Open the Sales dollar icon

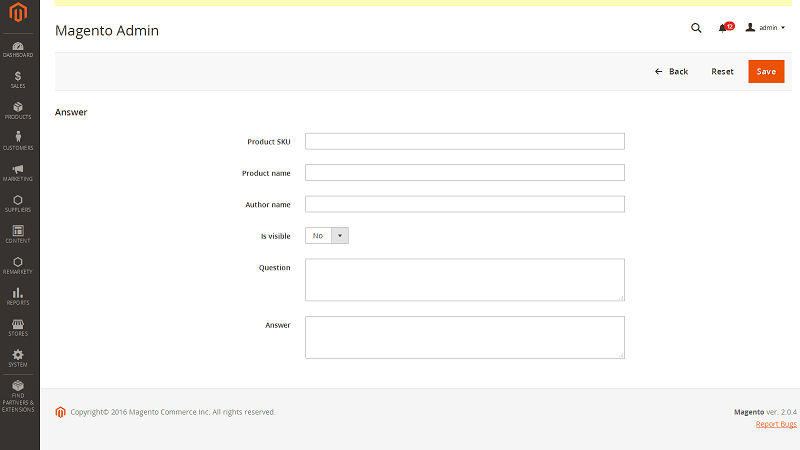click(19, 79)
